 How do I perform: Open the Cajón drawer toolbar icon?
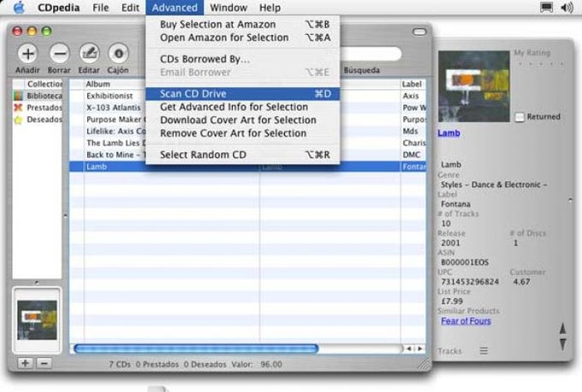click(x=118, y=53)
